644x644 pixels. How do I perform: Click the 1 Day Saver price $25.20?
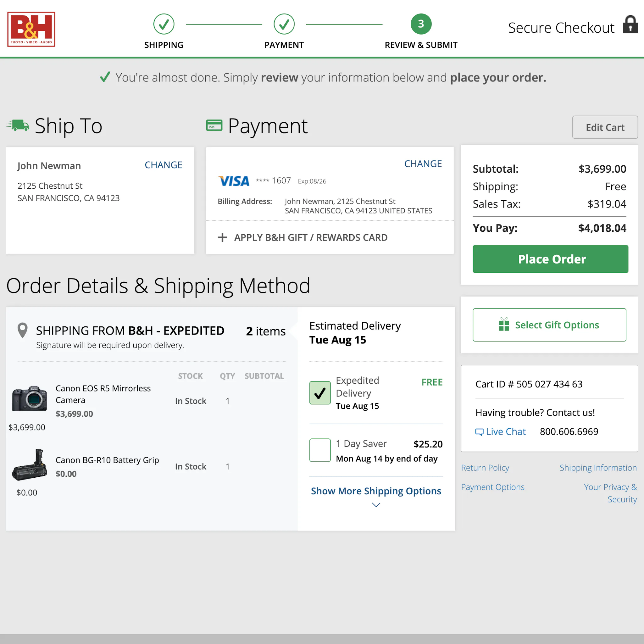pyautogui.click(x=428, y=444)
